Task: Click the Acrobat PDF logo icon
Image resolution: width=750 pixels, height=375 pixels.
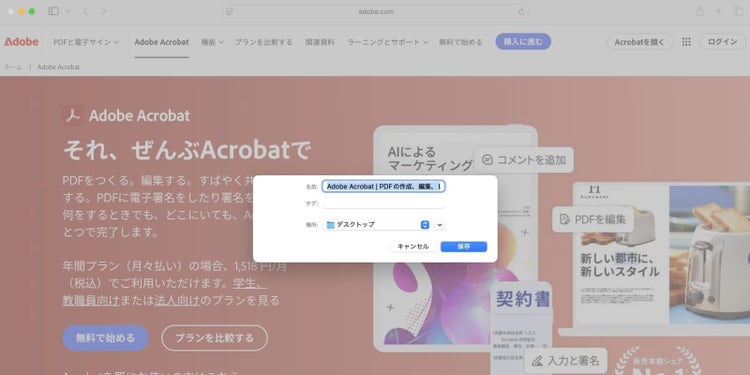Action: click(73, 115)
